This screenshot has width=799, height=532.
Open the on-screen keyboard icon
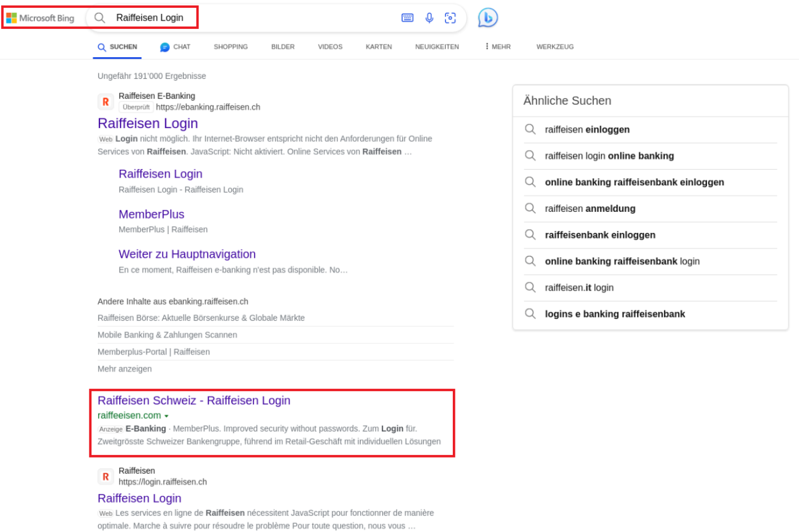[x=407, y=18]
